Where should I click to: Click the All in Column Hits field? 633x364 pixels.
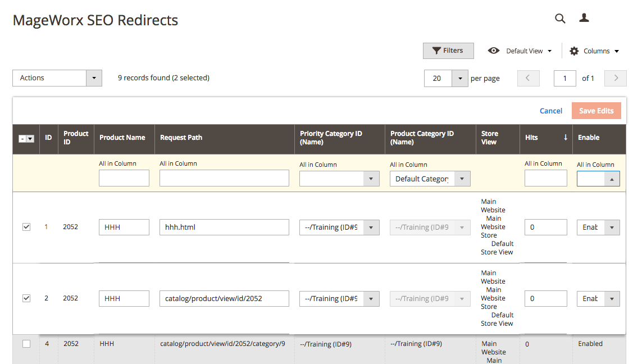click(x=545, y=178)
